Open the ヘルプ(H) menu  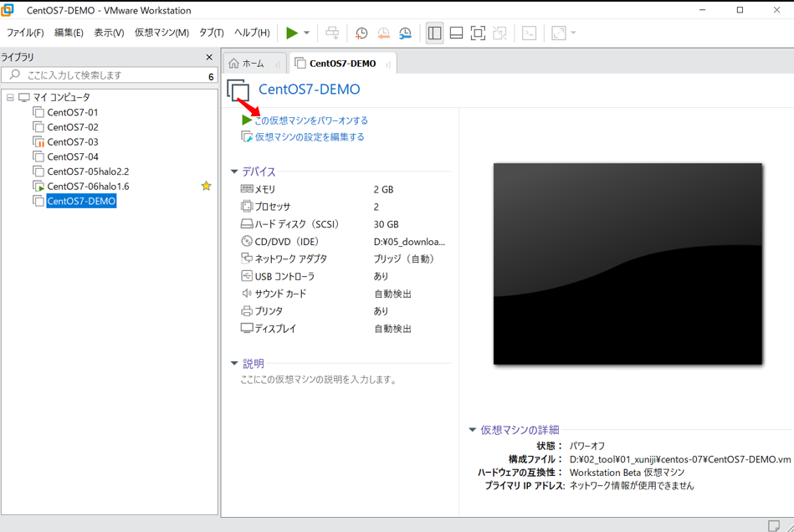click(x=252, y=33)
